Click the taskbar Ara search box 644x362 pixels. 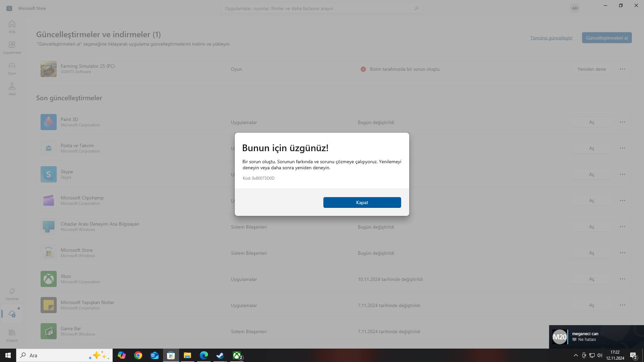tap(64, 355)
